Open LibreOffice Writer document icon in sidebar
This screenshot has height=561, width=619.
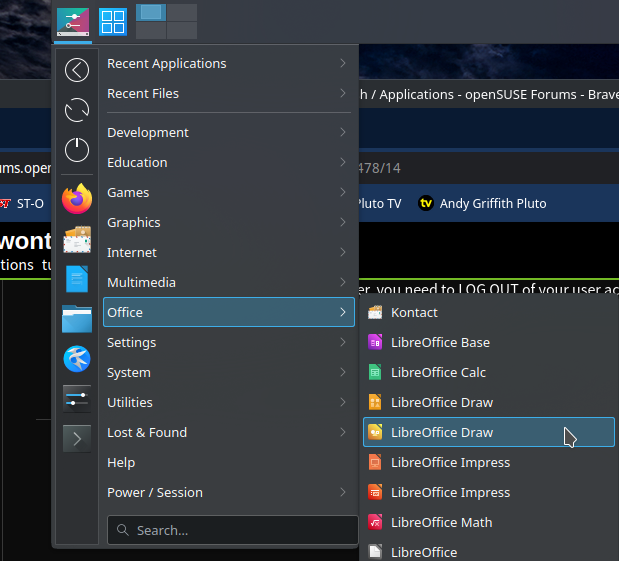tap(77, 279)
